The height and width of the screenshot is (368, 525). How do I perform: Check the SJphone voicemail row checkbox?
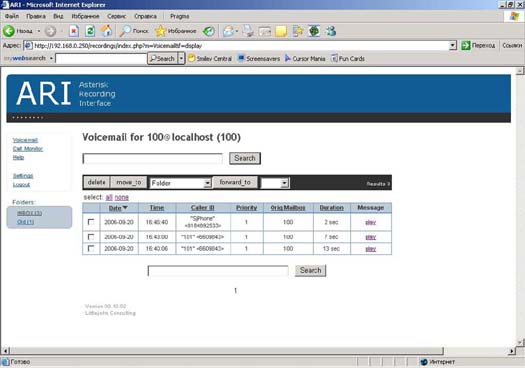[91, 222]
